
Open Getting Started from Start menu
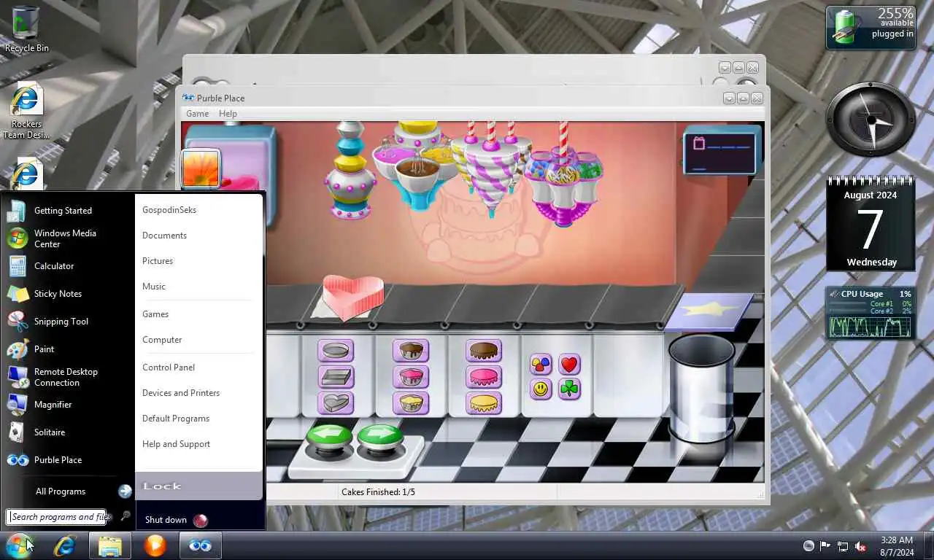click(x=68, y=211)
